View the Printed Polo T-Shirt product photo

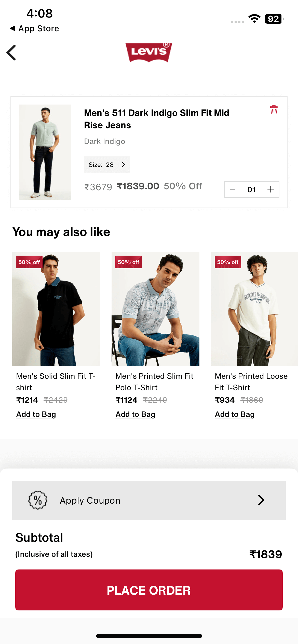[155, 309]
